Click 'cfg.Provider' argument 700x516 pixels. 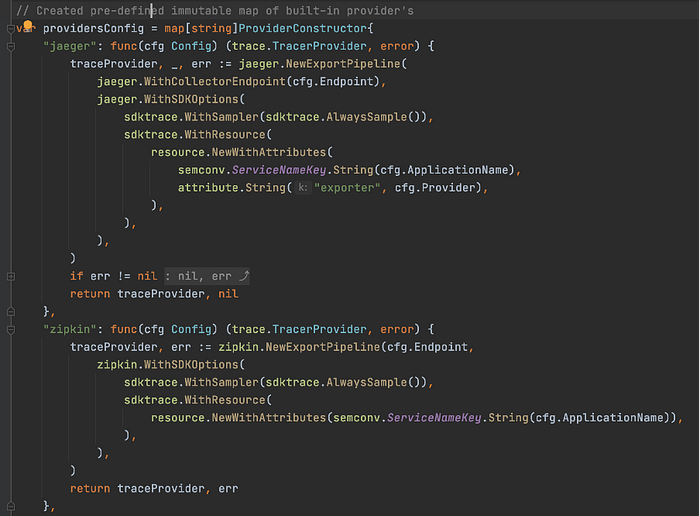point(434,187)
